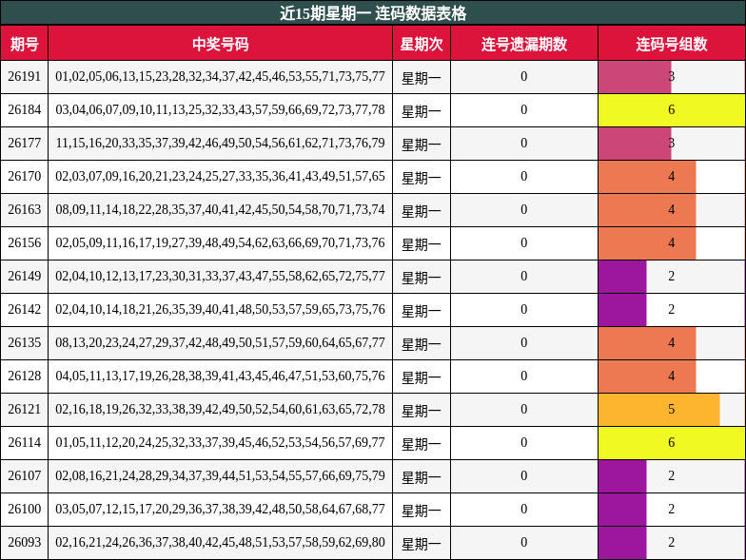
Task: Click winning numbers starting 08,13,20,23,24
Action: 221,342
